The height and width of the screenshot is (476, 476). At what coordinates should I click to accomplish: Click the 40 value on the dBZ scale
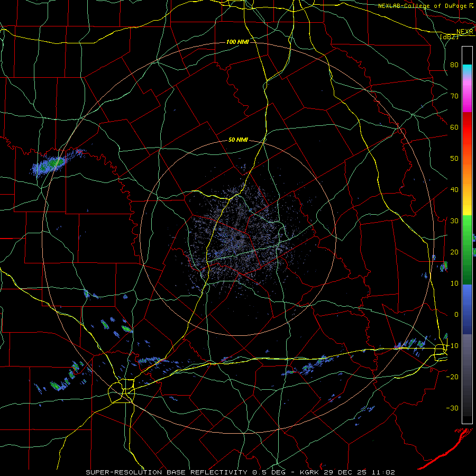pos(454,190)
